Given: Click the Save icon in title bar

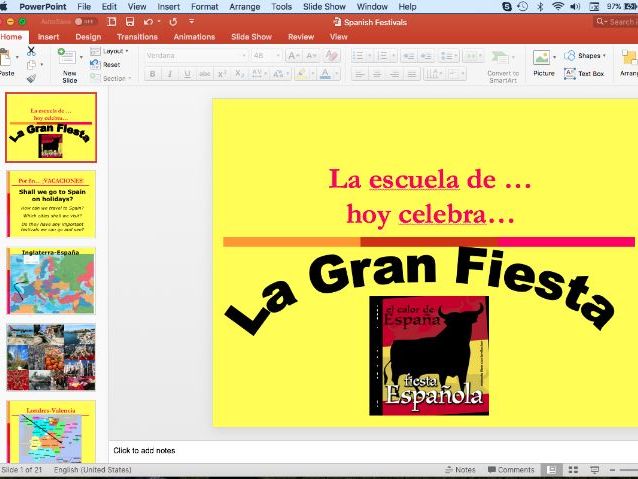Looking at the screenshot, I should point(130,22).
